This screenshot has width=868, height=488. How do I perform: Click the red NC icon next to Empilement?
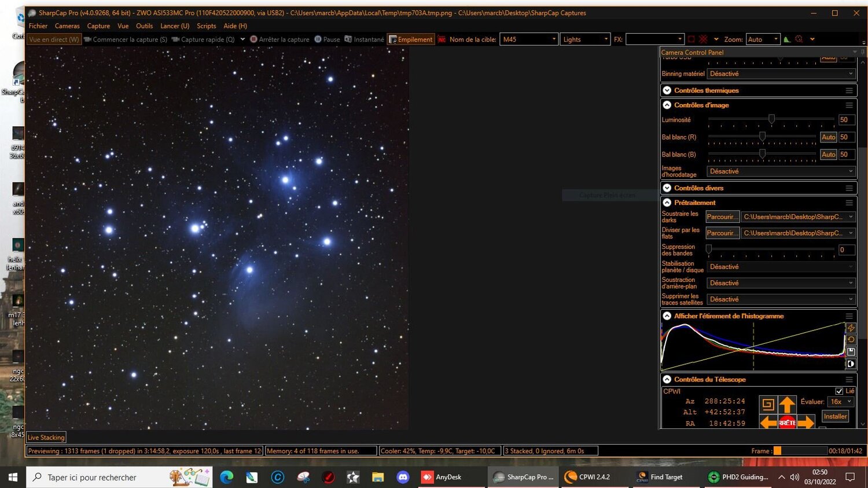[x=442, y=39]
